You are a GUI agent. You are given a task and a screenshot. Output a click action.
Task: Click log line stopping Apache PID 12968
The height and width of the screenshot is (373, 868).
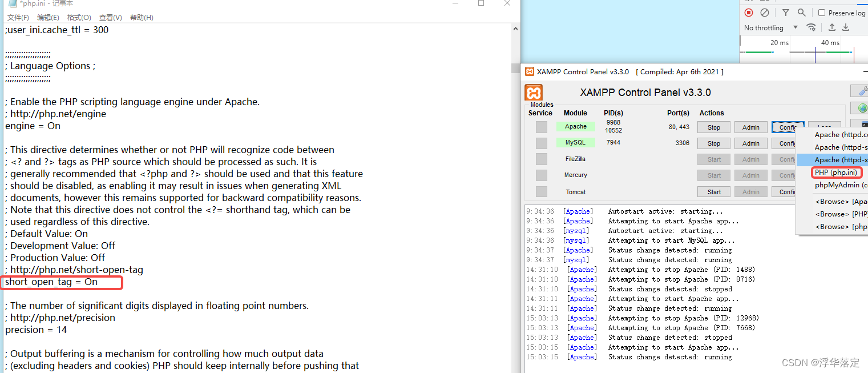point(643,318)
